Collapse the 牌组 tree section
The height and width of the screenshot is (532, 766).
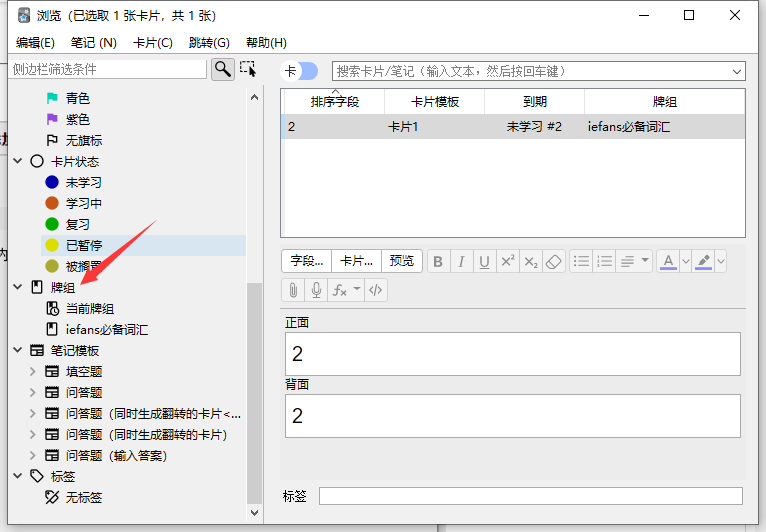17,287
